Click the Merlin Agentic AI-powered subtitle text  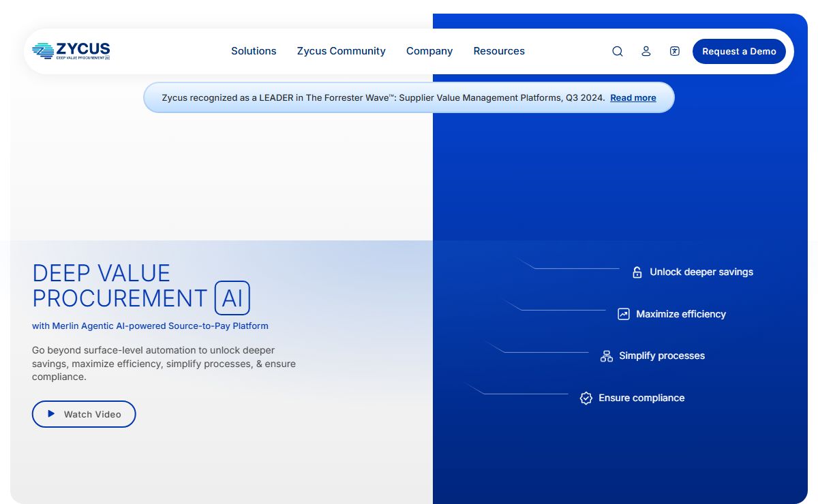pos(150,326)
